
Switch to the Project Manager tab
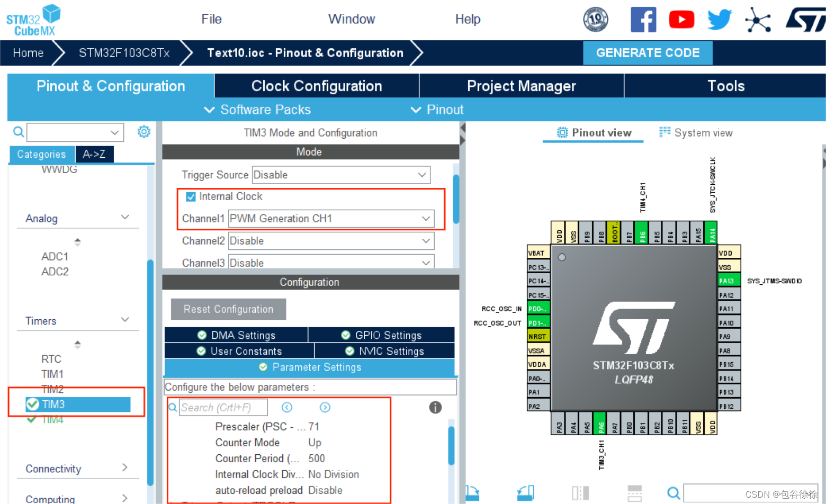tap(522, 86)
